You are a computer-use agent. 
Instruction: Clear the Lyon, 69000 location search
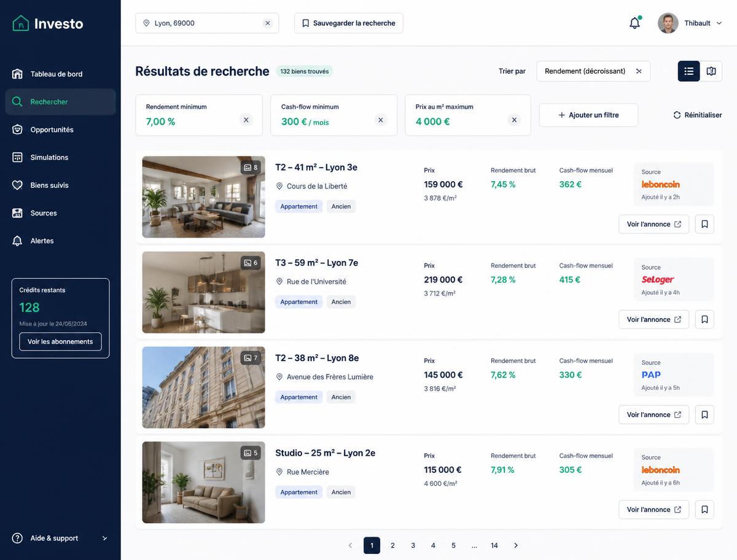[x=268, y=23]
